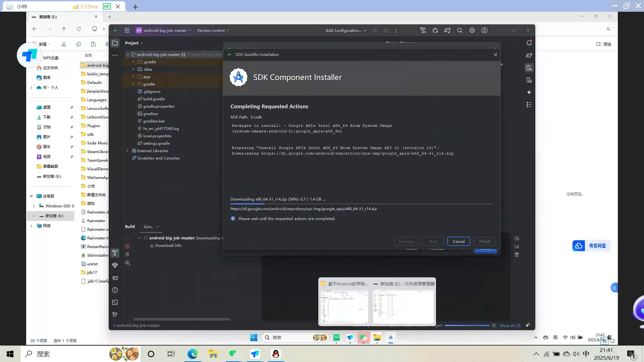Open Git version control branch icon

pos(115,314)
